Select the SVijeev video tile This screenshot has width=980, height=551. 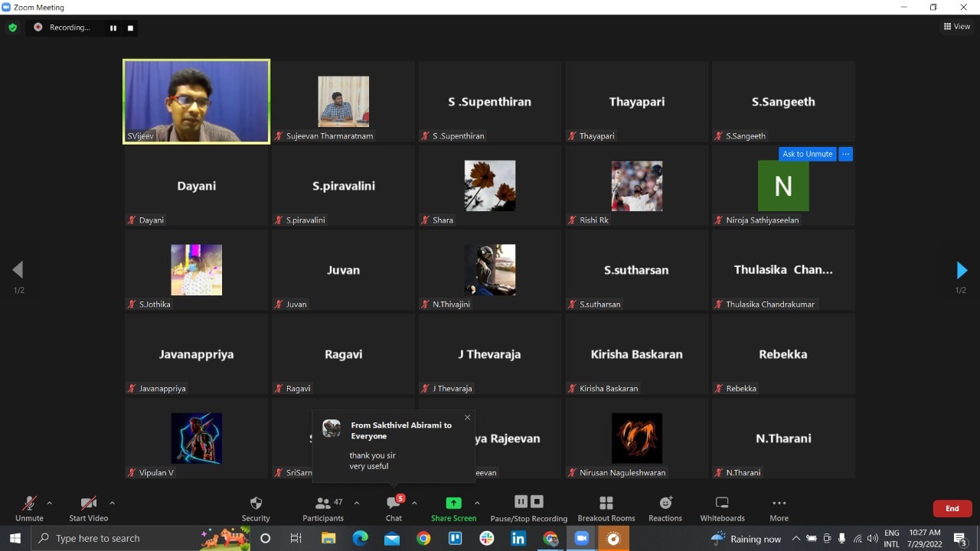(x=197, y=102)
